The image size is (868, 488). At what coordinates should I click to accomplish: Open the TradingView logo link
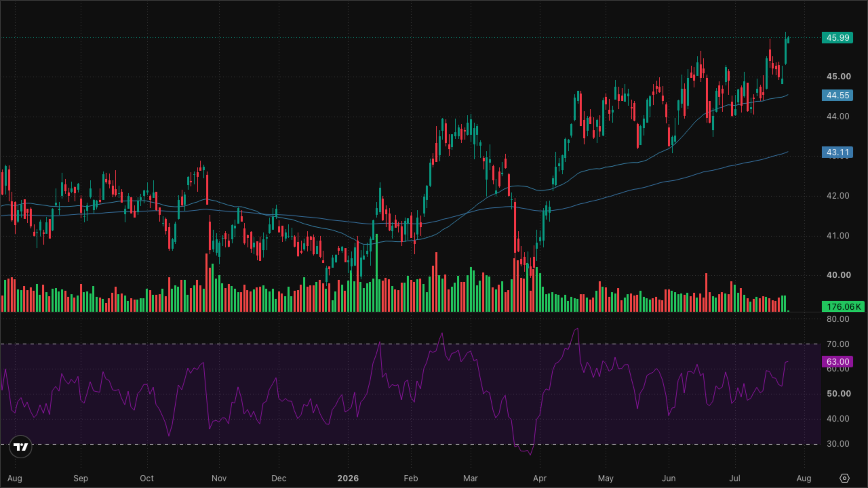coord(21,447)
